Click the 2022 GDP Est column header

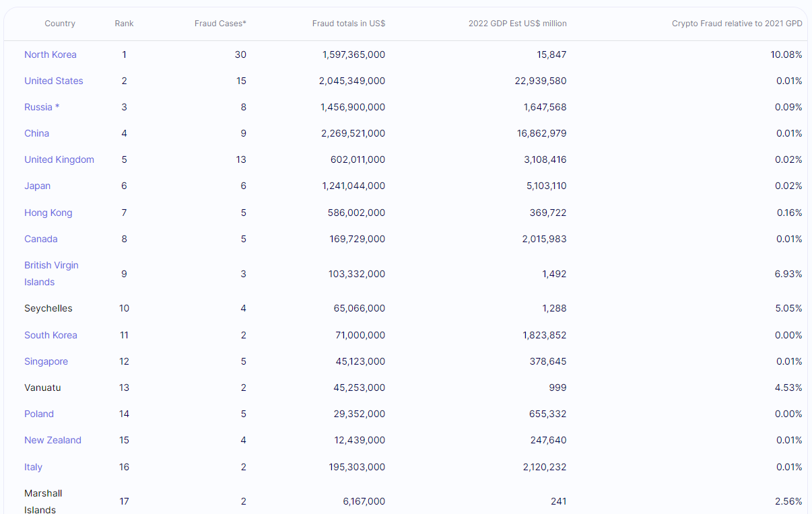[517, 24]
